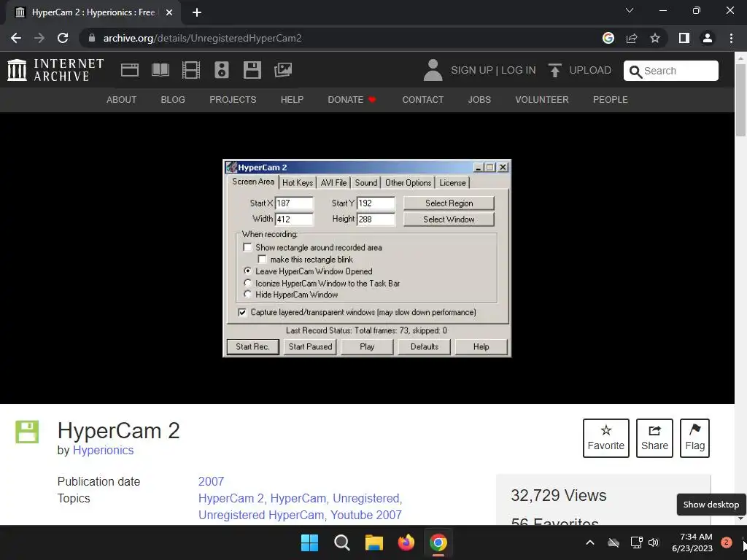Image resolution: width=747 pixels, height=560 pixels.
Task: Open the Chrome three-dot menu
Action: pos(731,38)
